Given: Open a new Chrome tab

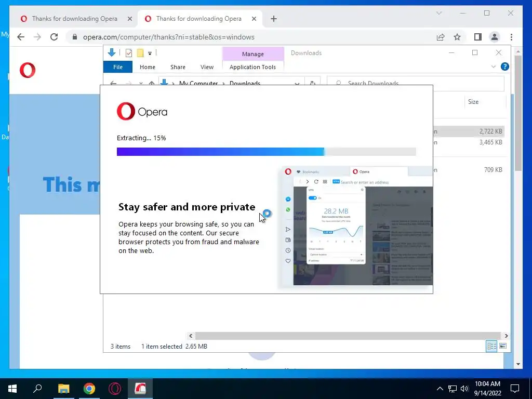Looking at the screenshot, I should click(274, 19).
